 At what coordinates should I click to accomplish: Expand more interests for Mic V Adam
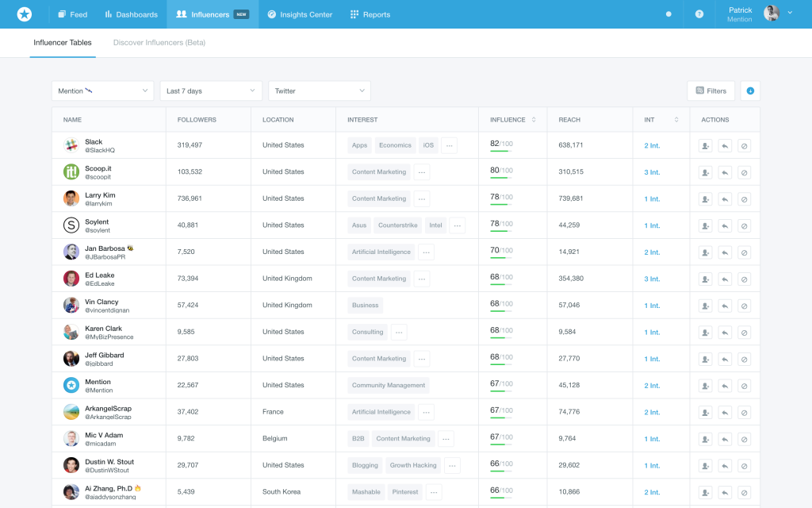[446, 439]
